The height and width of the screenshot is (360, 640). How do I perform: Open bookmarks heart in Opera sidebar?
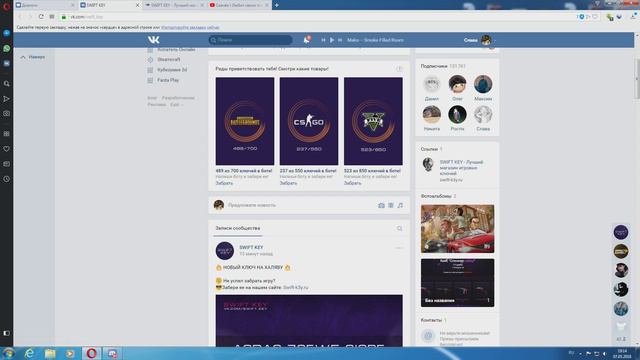tap(7, 149)
